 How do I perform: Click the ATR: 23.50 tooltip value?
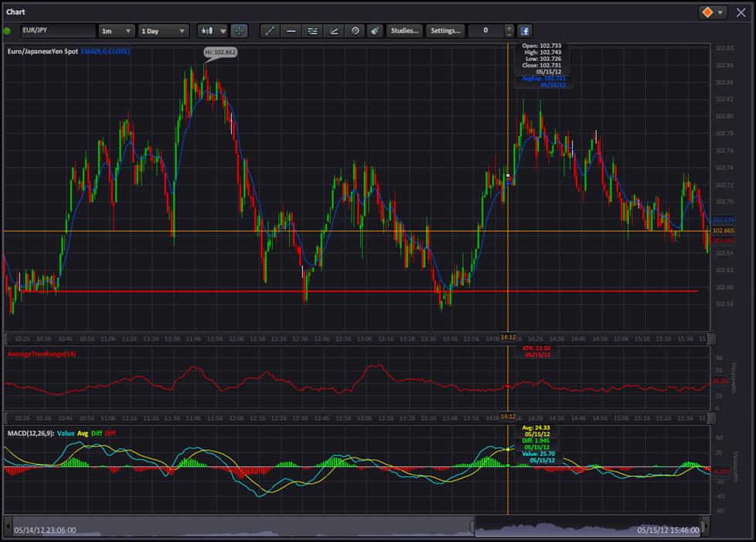(536, 348)
